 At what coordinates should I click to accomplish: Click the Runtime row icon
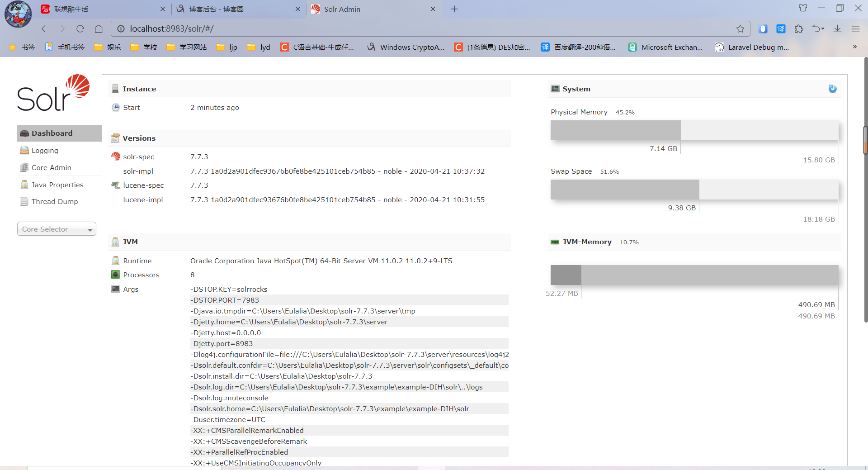click(x=115, y=261)
